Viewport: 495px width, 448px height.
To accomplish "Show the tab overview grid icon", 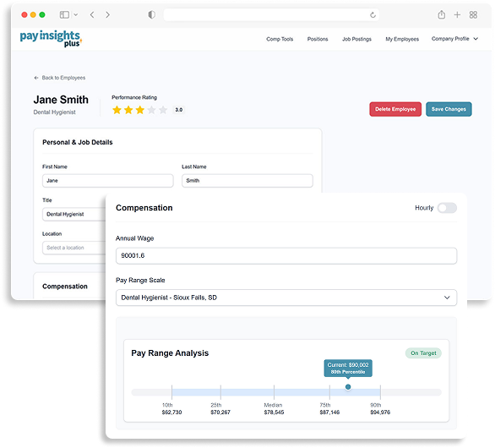I will [473, 15].
